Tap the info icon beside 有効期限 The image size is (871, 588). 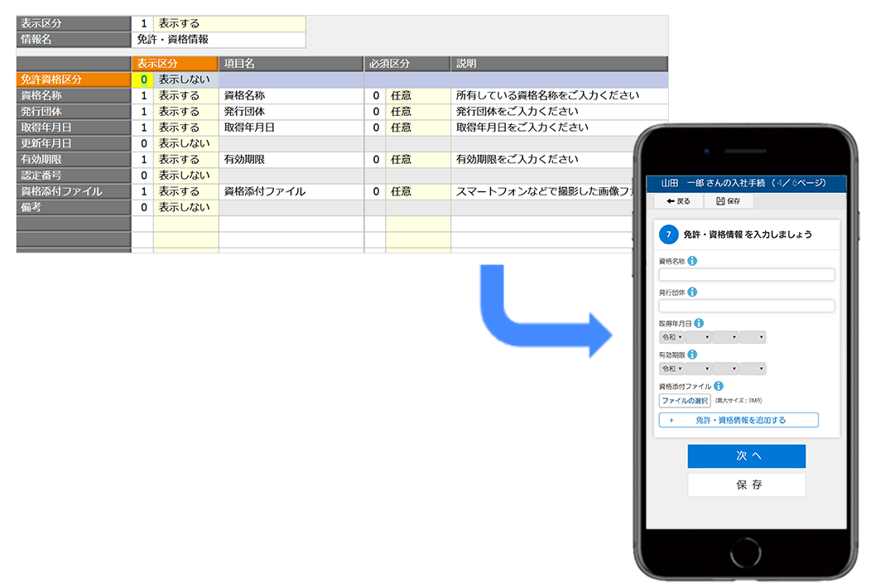692,354
